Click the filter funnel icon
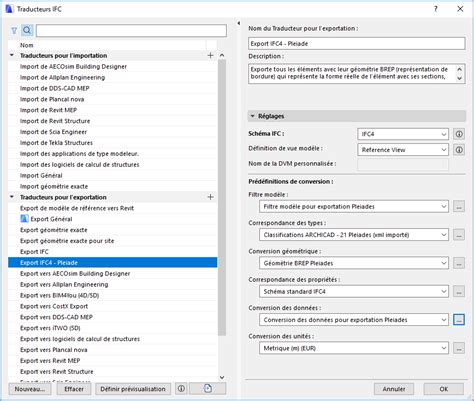 pyautogui.click(x=14, y=31)
